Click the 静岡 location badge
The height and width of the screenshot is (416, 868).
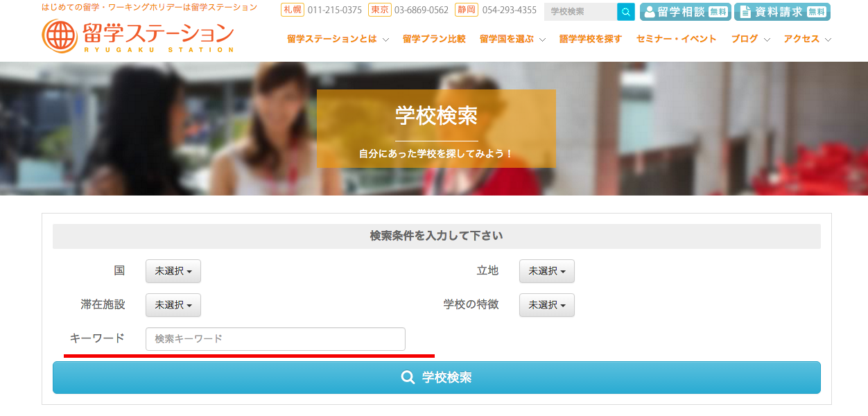(x=467, y=10)
